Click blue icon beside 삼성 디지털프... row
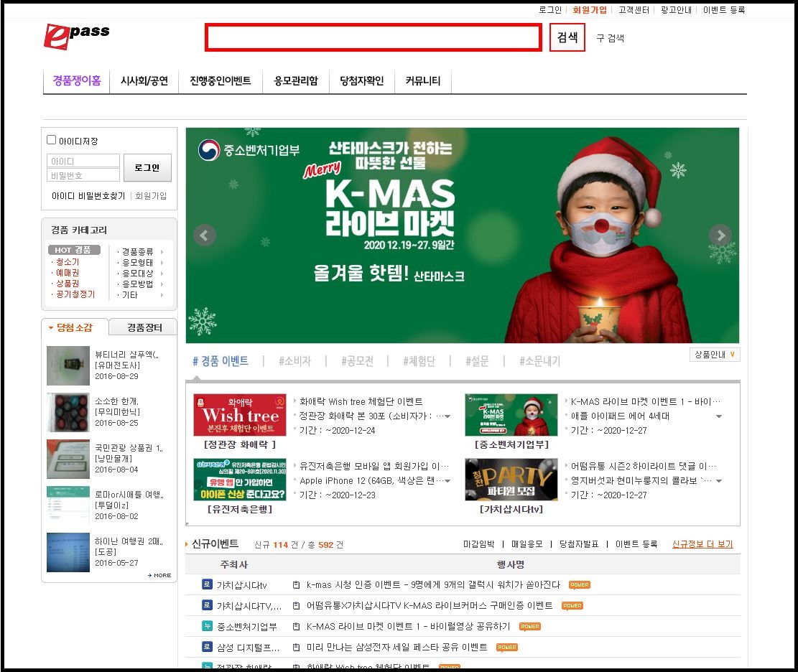Viewport: 798px width, 672px height. (x=207, y=647)
